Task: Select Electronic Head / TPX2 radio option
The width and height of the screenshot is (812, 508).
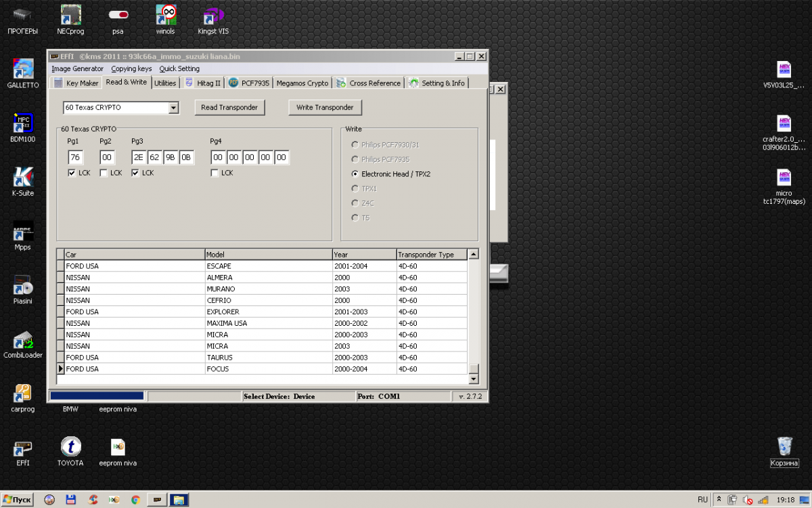Action: (355, 174)
